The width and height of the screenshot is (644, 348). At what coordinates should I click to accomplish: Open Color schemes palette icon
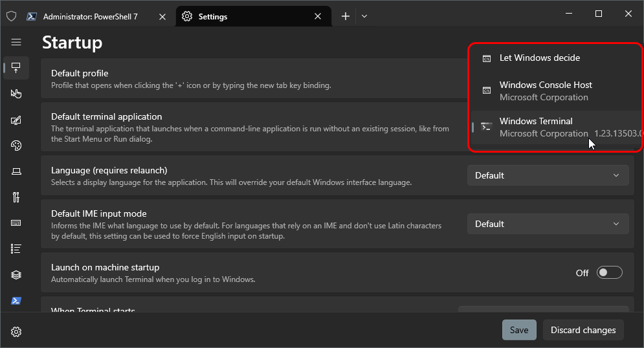coord(16,146)
